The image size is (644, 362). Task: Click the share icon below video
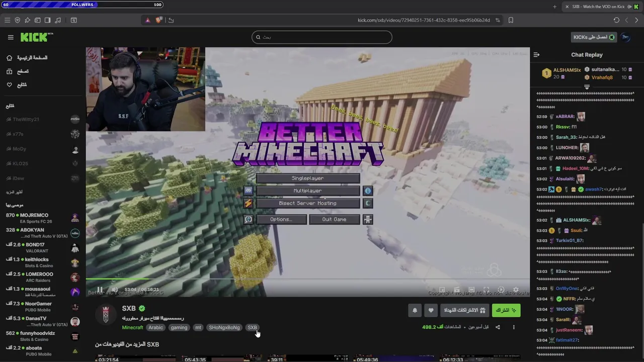pyautogui.click(x=498, y=327)
